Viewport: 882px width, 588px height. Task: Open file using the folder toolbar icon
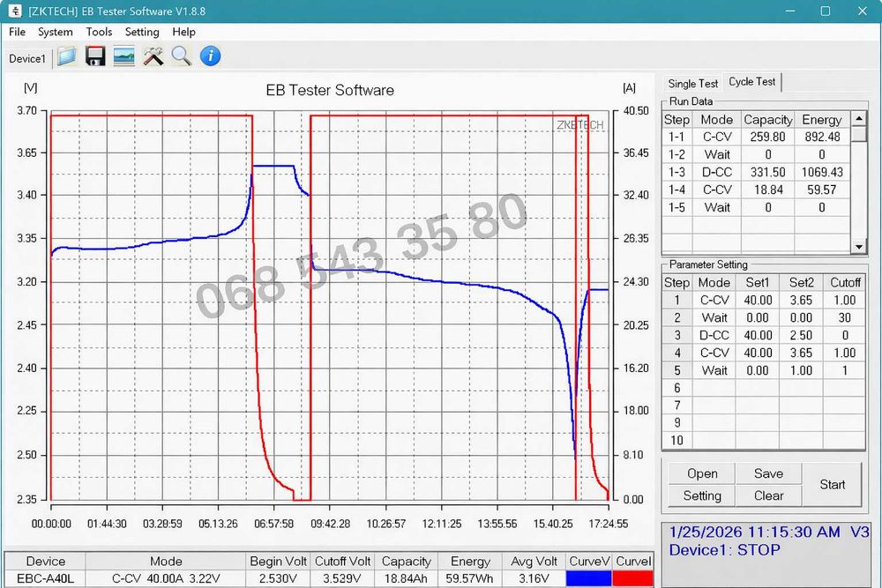(x=66, y=56)
